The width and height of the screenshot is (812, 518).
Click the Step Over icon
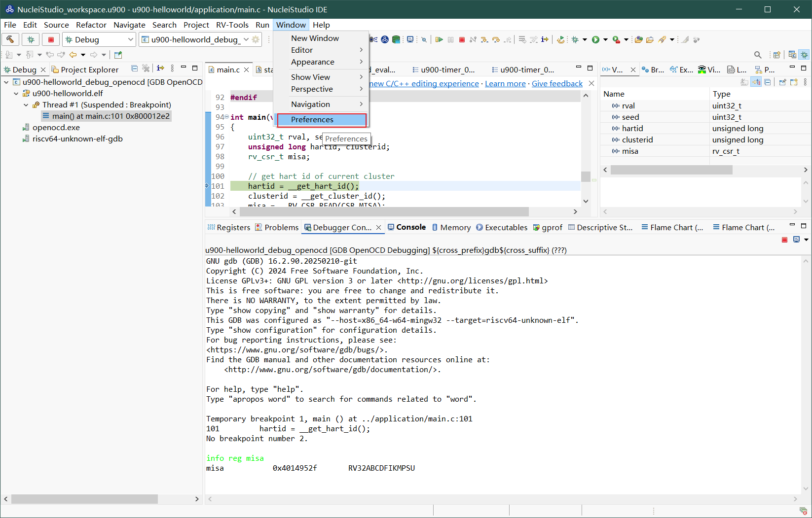(x=496, y=39)
